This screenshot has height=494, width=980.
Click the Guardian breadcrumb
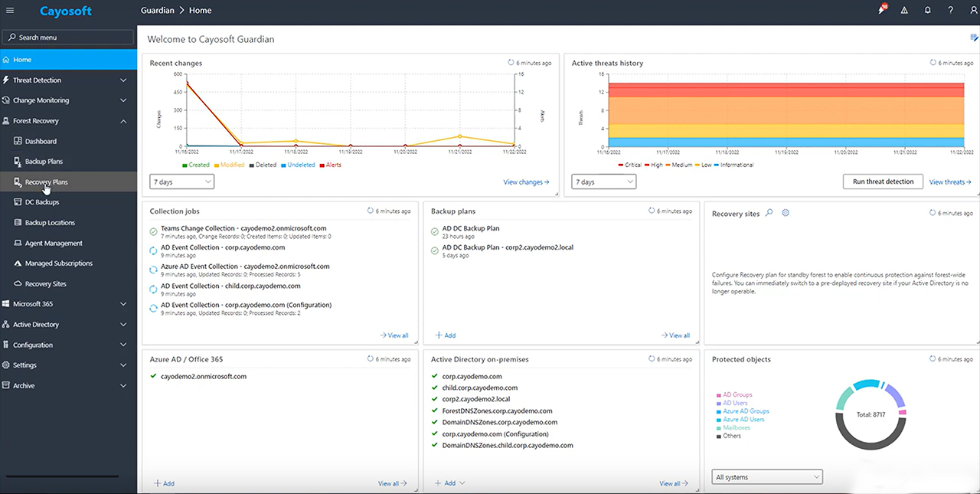click(x=157, y=11)
